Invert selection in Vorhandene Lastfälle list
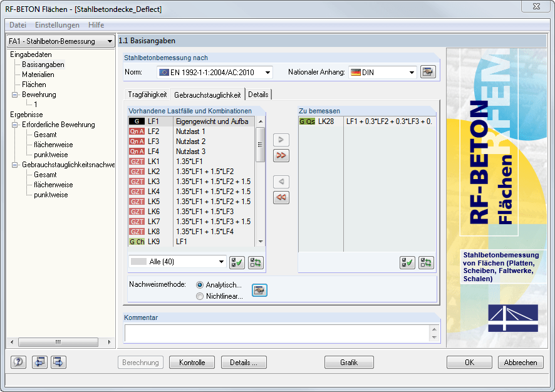This screenshot has width=555, height=392. coord(256,262)
